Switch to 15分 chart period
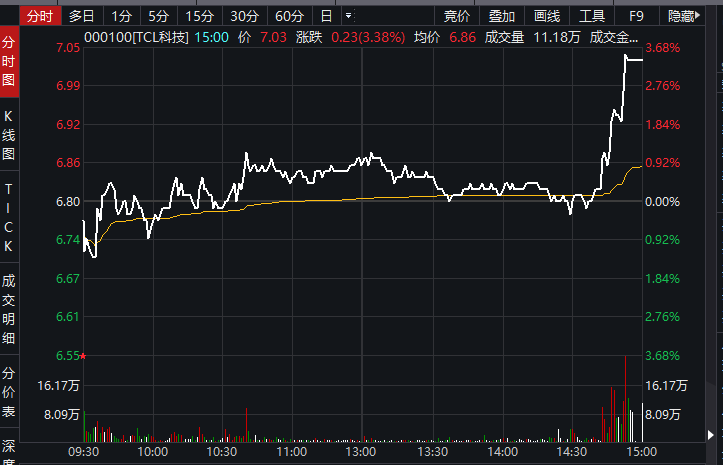The width and height of the screenshot is (723, 465). (x=199, y=16)
